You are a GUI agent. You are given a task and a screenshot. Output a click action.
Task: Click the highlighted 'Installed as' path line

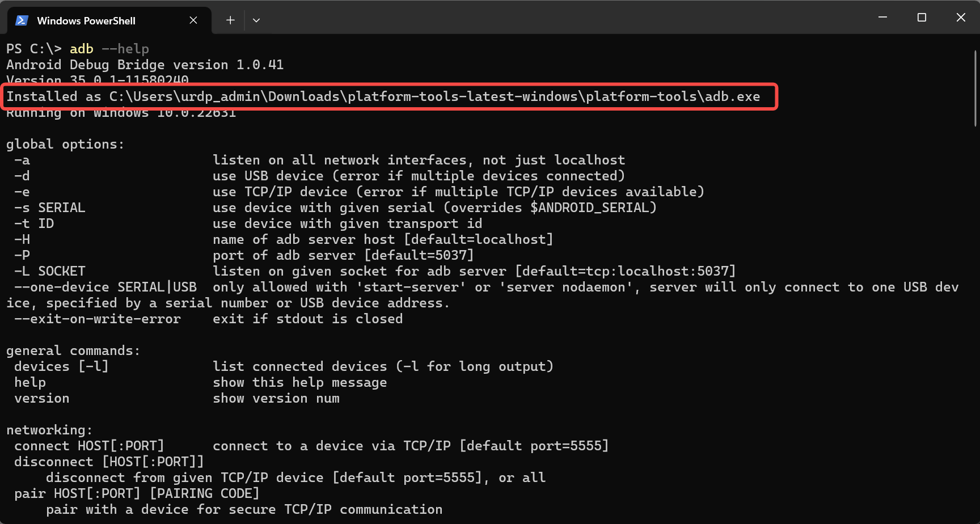(383, 96)
